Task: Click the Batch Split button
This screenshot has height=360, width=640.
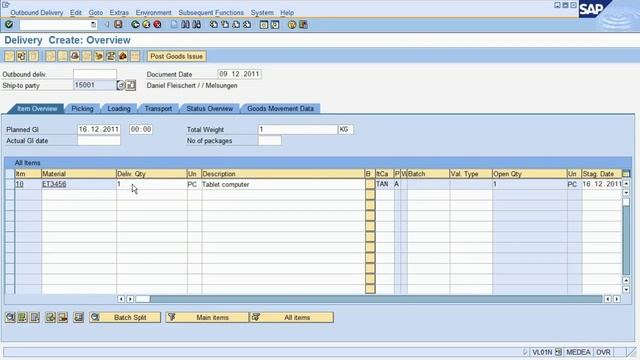Action: [125, 317]
